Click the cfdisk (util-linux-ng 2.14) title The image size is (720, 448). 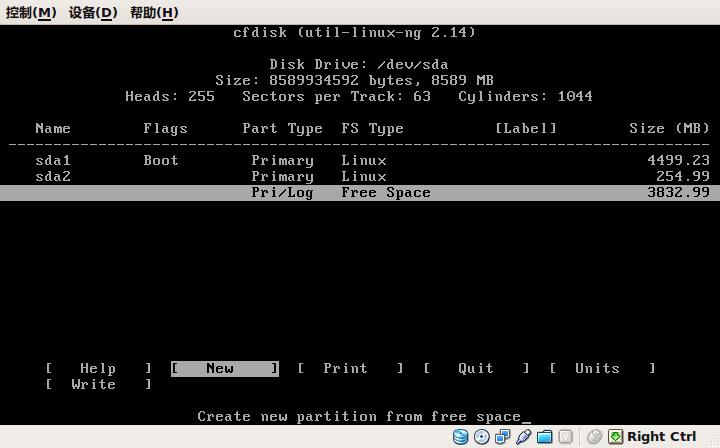[x=354, y=32]
